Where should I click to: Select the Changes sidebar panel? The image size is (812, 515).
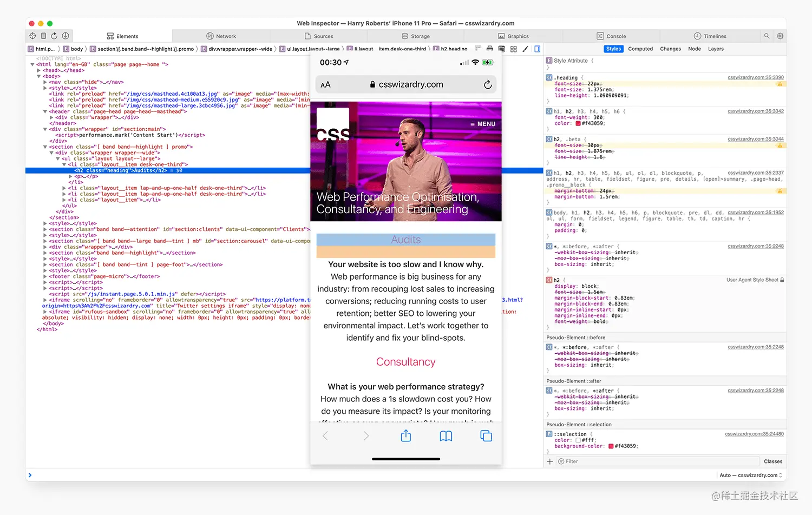pos(670,49)
